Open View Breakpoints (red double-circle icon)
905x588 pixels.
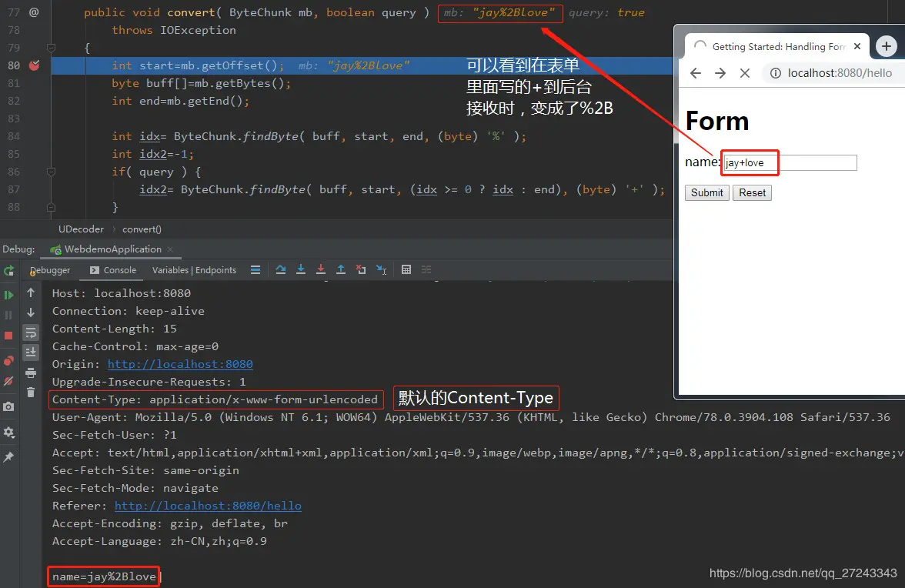click(x=8, y=361)
